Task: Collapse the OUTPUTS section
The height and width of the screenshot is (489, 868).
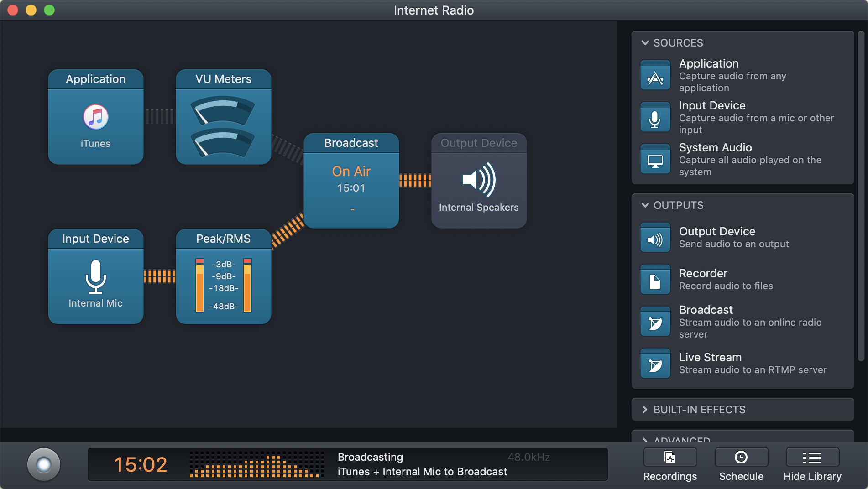Action: [645, 205]
